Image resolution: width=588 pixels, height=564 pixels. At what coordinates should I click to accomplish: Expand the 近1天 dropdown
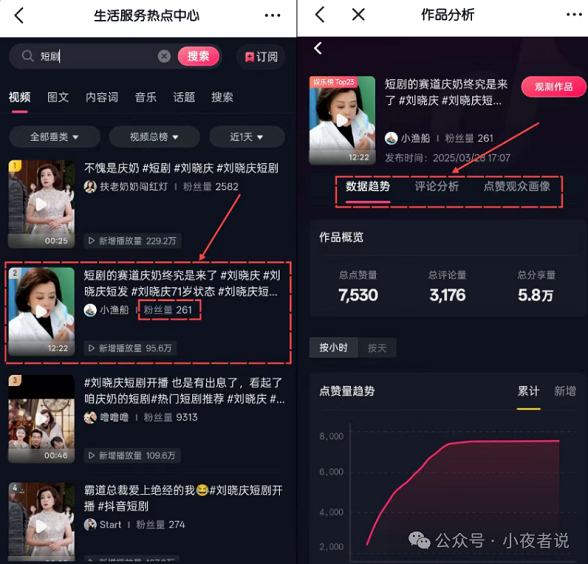pyautogui.click(x=247, y=137)
